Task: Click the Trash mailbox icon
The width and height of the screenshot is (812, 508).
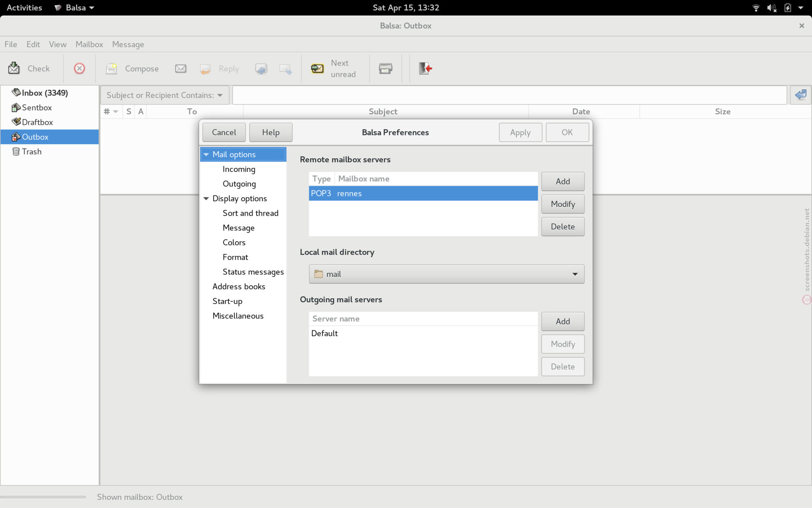Action: (16, 151)
